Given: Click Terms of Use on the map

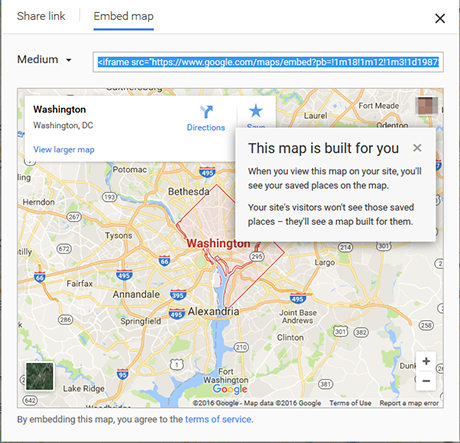Looking at the screenshot, I should point(350,403).
